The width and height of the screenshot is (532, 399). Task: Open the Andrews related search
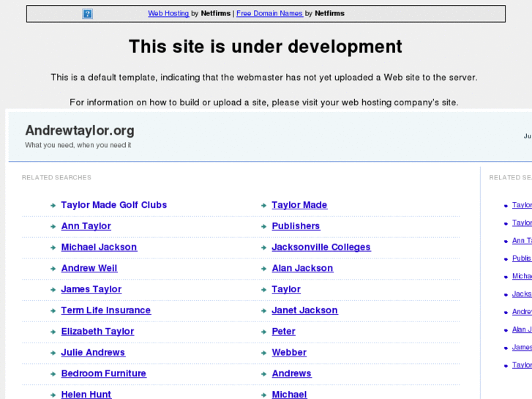point(292,373)
